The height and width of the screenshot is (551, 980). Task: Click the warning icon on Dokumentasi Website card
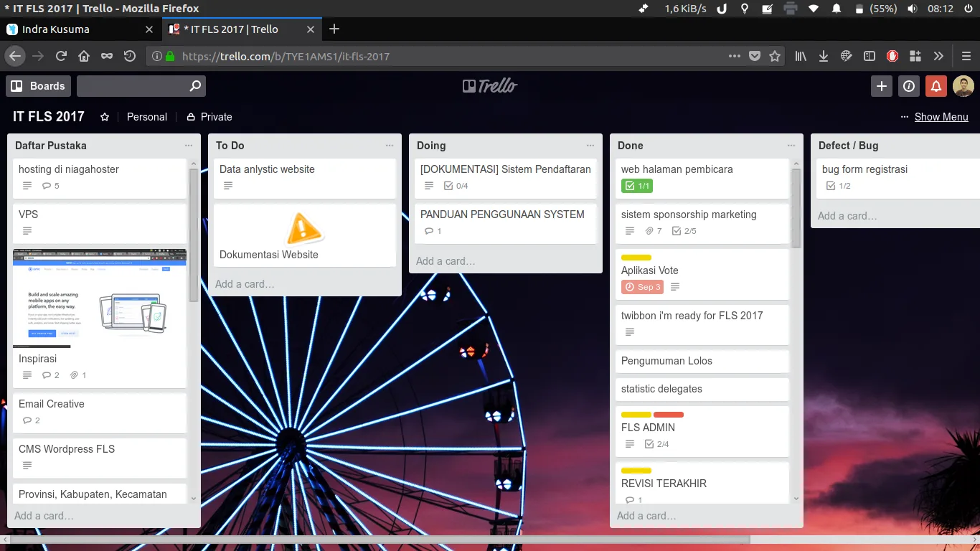point(305,227)
